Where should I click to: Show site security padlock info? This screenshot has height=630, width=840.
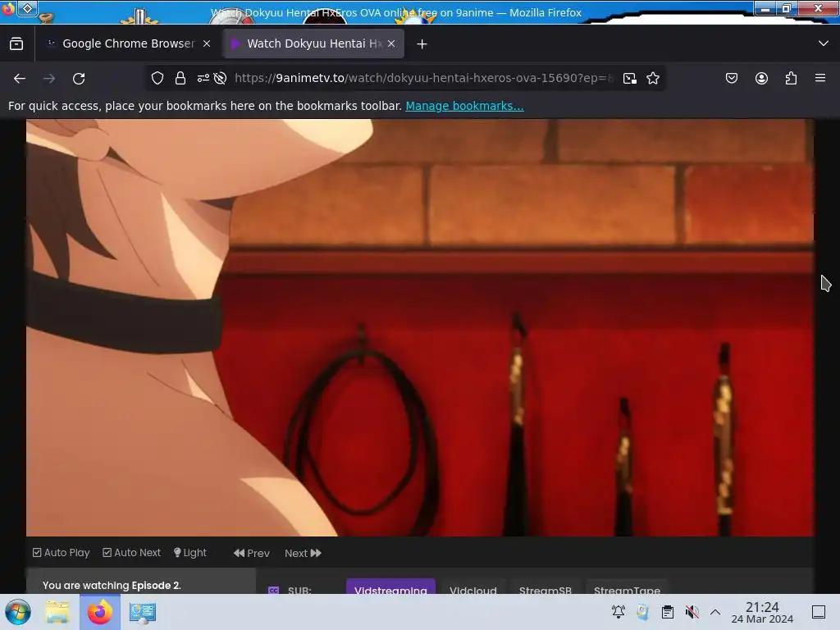click(180, 78)
